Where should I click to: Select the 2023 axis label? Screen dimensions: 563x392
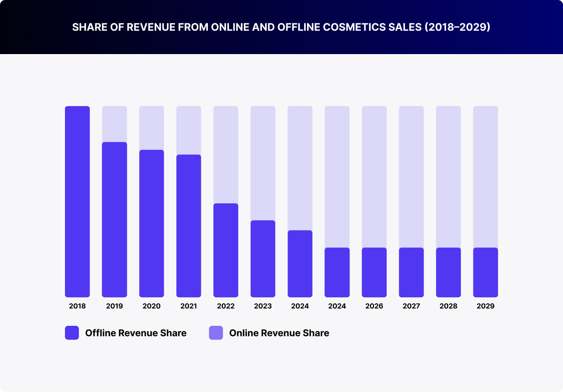pyautogui.click(x=263, y=306)
